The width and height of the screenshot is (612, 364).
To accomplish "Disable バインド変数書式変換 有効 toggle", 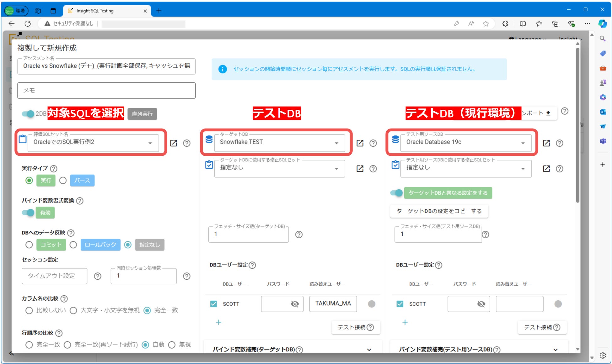I will tap(28, 213).
